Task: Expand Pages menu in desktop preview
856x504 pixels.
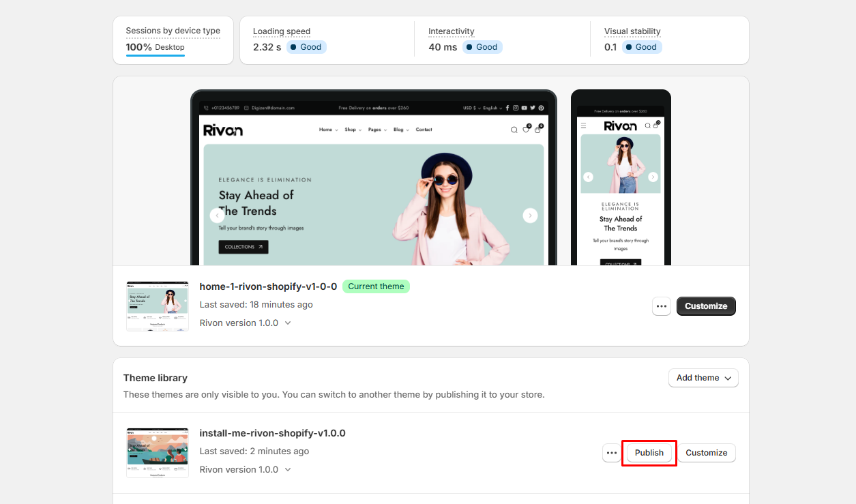Action: pos(378,130)
